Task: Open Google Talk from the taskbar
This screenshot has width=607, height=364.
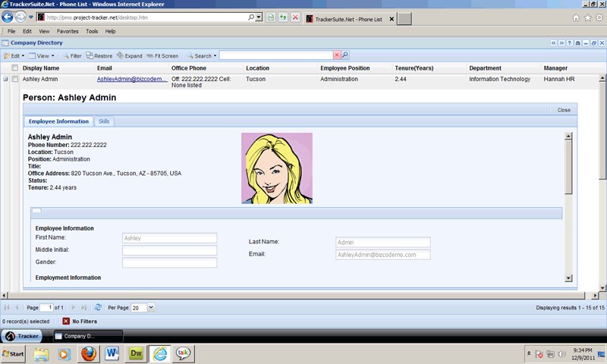Action: [183, 353]
